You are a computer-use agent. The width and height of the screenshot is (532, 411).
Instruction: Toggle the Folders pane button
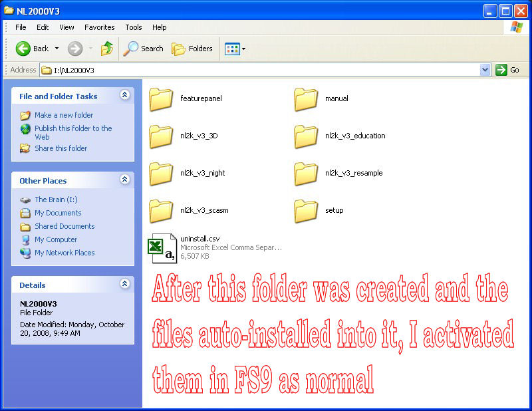point(192,49)
